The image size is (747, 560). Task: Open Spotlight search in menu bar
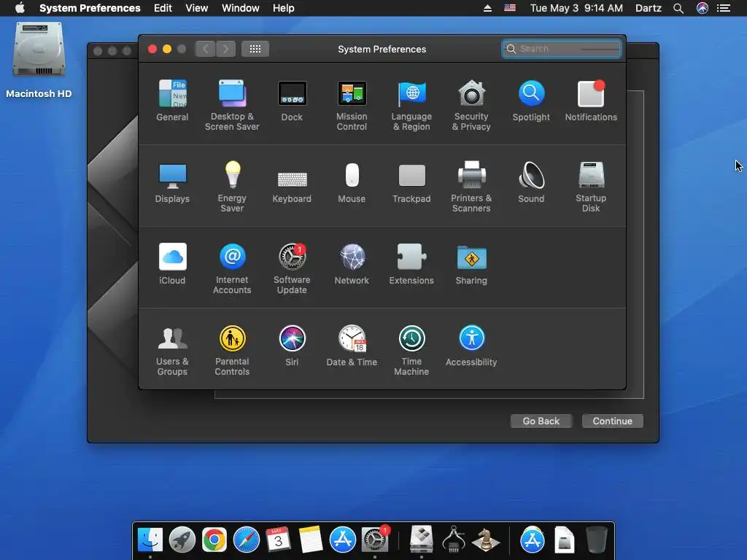click(x=678, y=8)
